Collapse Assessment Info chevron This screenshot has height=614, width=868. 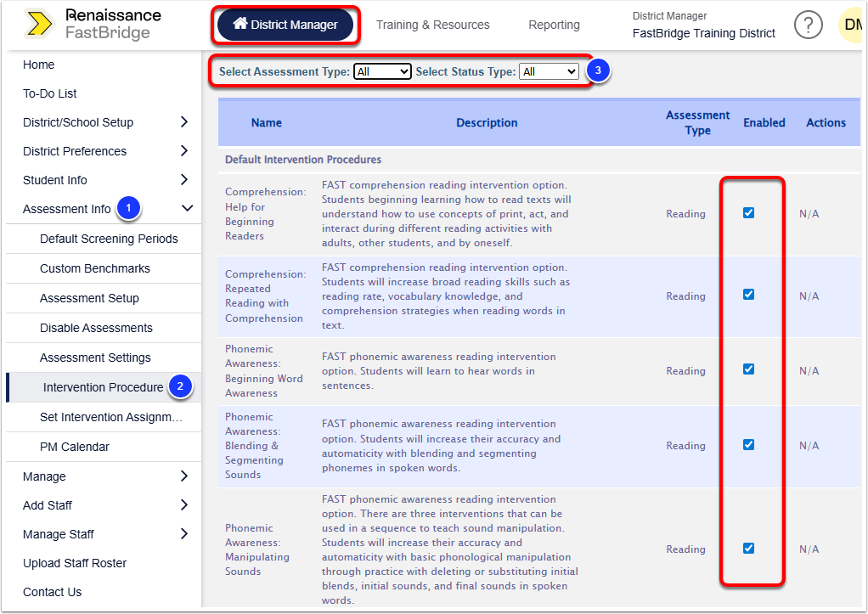(188, 208)
